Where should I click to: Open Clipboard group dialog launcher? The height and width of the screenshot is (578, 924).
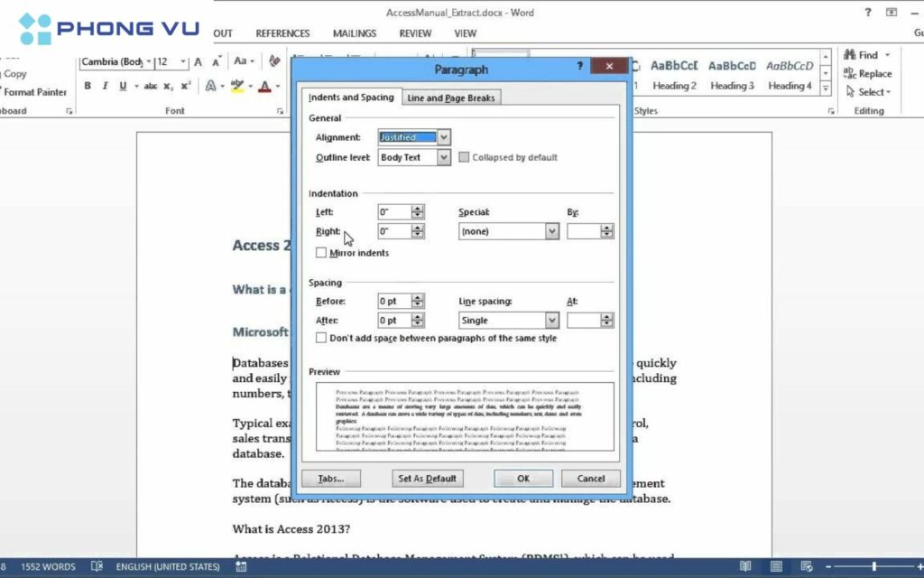[x=69, y=111]
